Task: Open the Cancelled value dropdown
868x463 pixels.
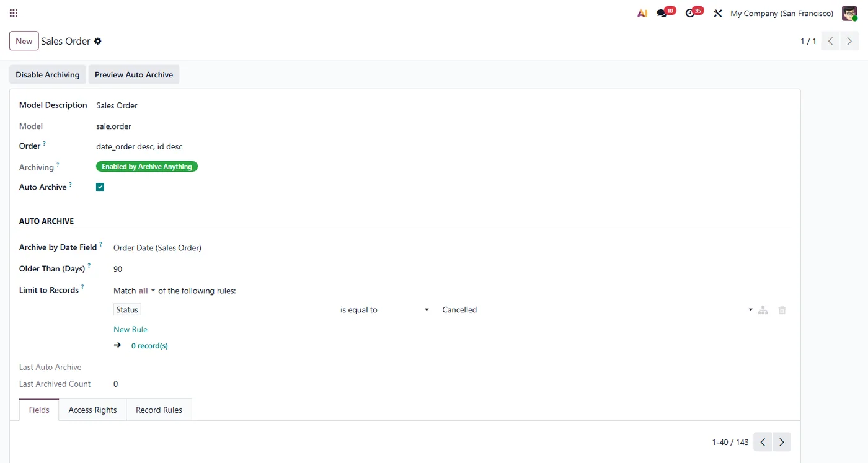Action: [597, 310]
